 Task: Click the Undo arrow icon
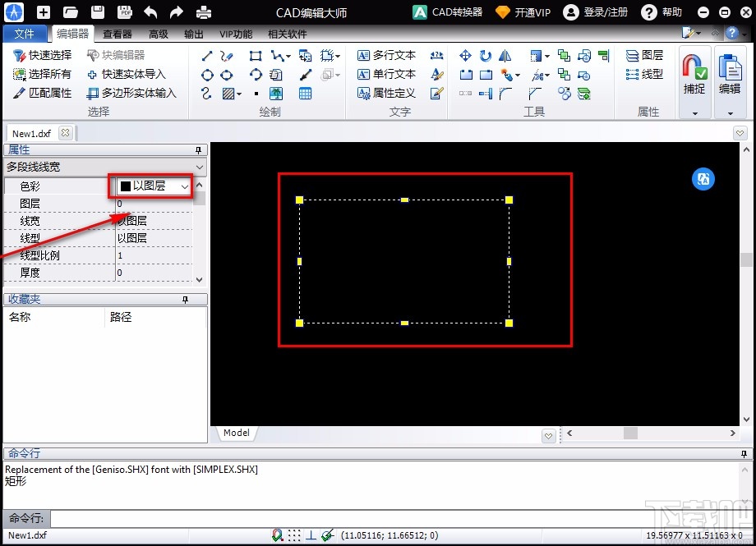[x=150, y=12]
